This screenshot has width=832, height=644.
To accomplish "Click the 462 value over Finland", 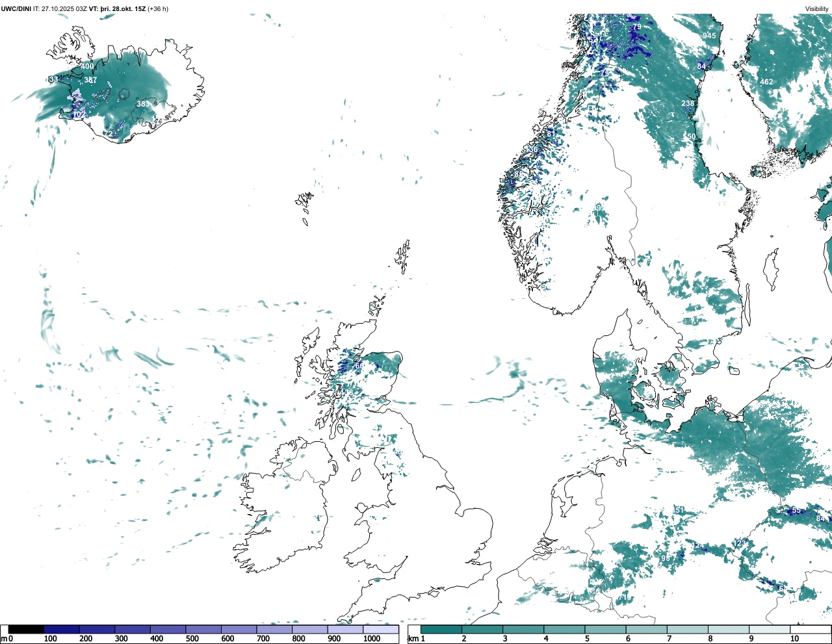I will click(767, 82).
